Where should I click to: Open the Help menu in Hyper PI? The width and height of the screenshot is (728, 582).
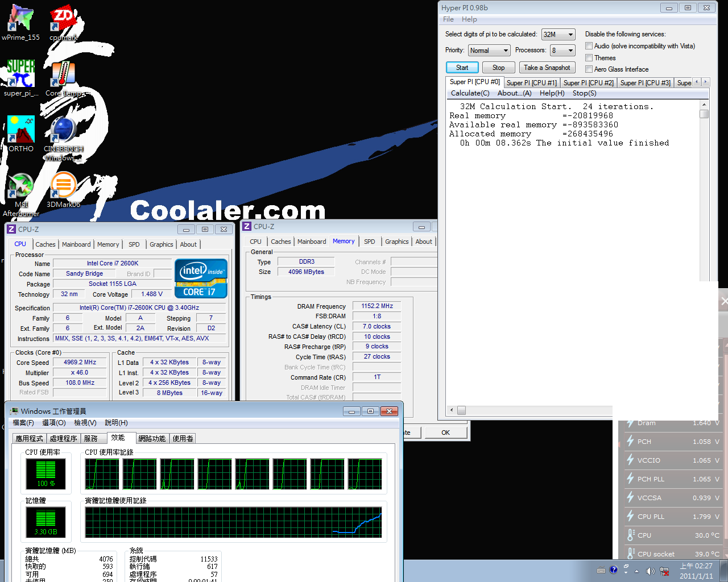[469, 19]
